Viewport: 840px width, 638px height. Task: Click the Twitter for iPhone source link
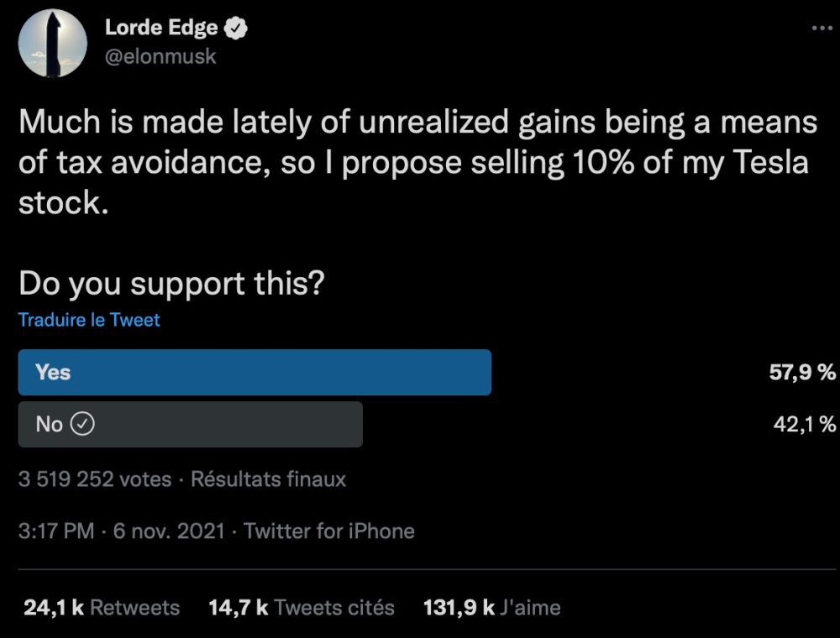329,531
